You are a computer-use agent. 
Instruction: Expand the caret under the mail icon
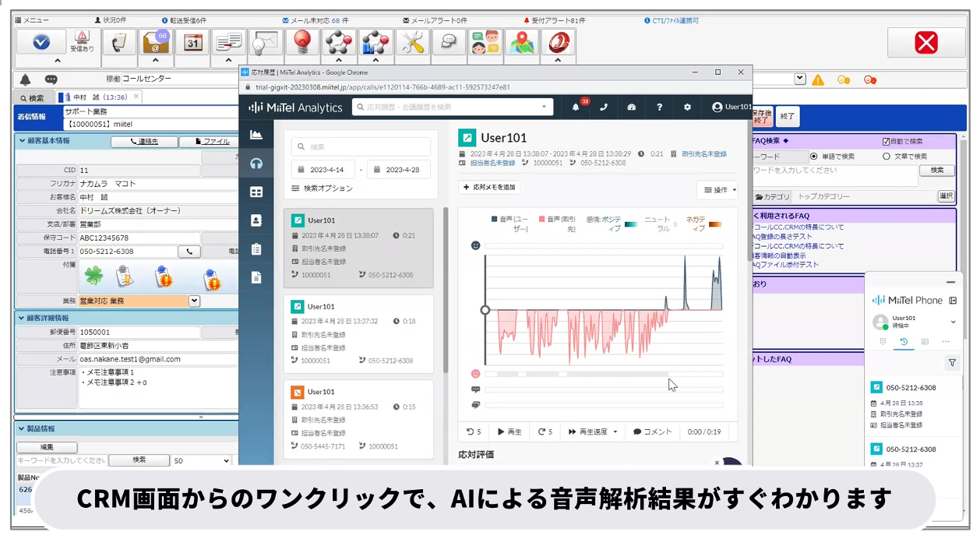(x=155, y=60)
